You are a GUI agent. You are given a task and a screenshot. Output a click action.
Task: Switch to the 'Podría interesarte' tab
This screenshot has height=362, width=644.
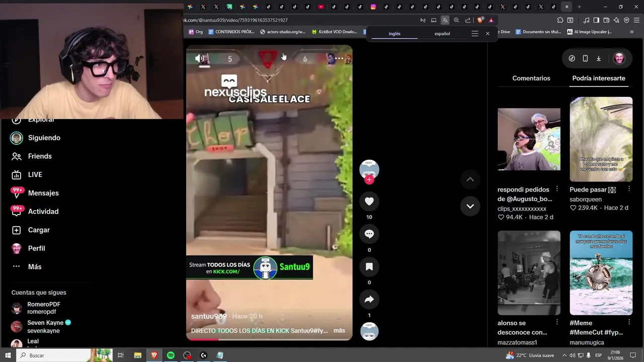[599, 78]
